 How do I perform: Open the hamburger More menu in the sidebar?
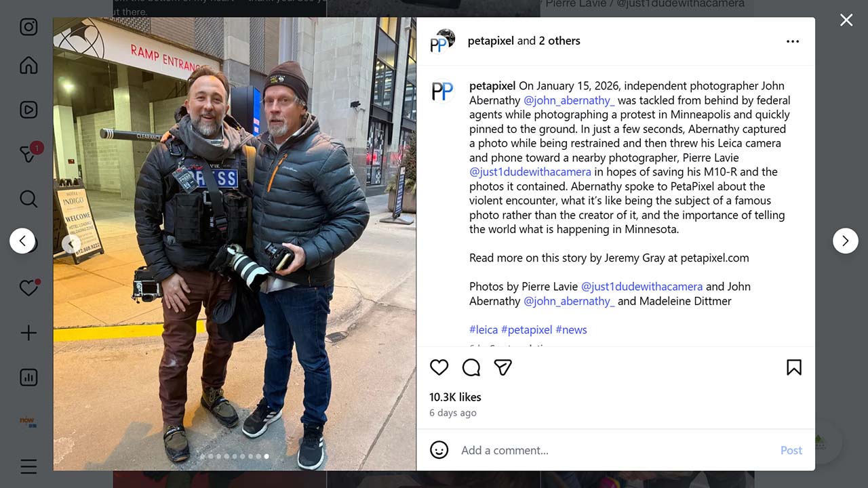pos(28,466)
